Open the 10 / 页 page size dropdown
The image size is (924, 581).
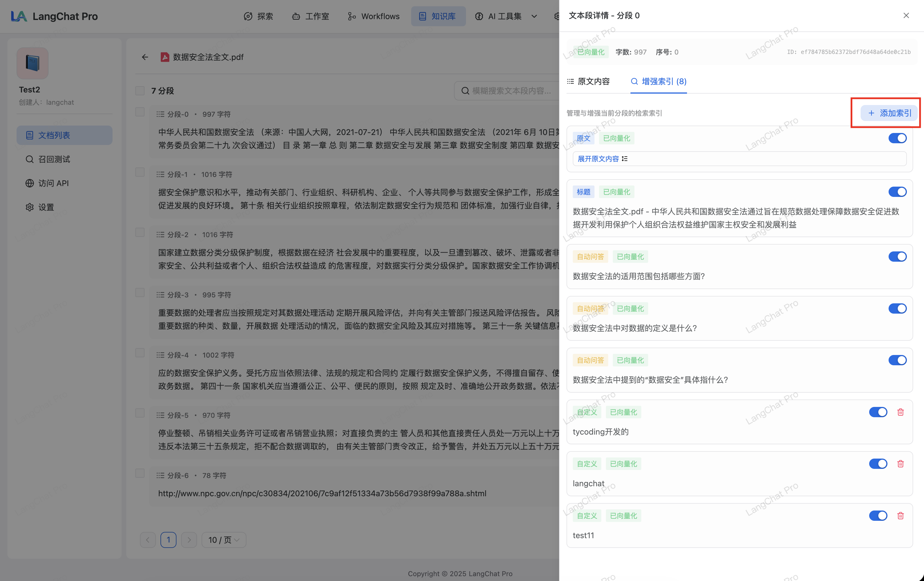coord(224,540)
